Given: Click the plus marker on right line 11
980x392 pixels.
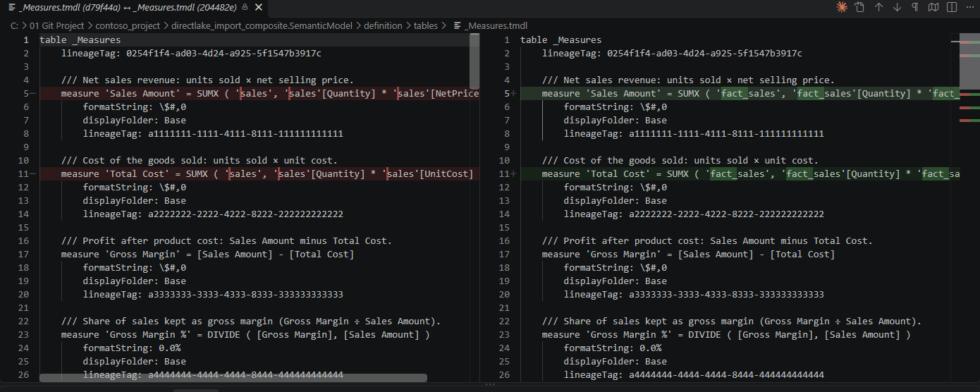Looking at the screenshot, I should coord(514,174).
